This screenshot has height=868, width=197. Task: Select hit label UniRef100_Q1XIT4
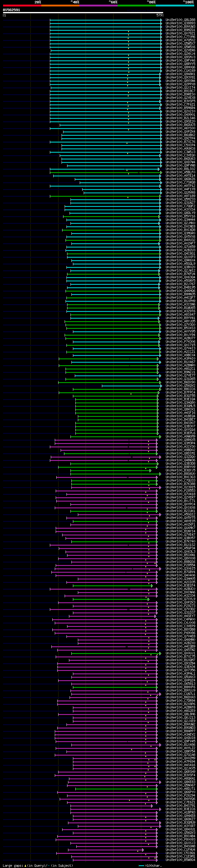[180, 88]
